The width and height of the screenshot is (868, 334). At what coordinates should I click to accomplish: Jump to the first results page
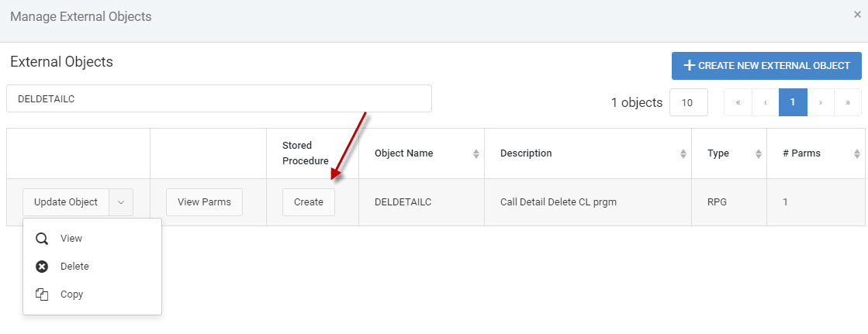point(738,102)
